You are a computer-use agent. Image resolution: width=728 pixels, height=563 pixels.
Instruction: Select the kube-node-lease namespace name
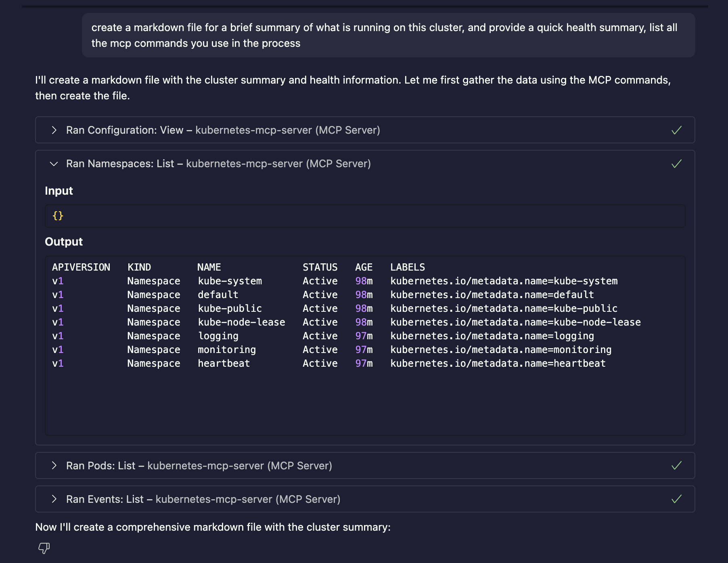pos(241,322)
